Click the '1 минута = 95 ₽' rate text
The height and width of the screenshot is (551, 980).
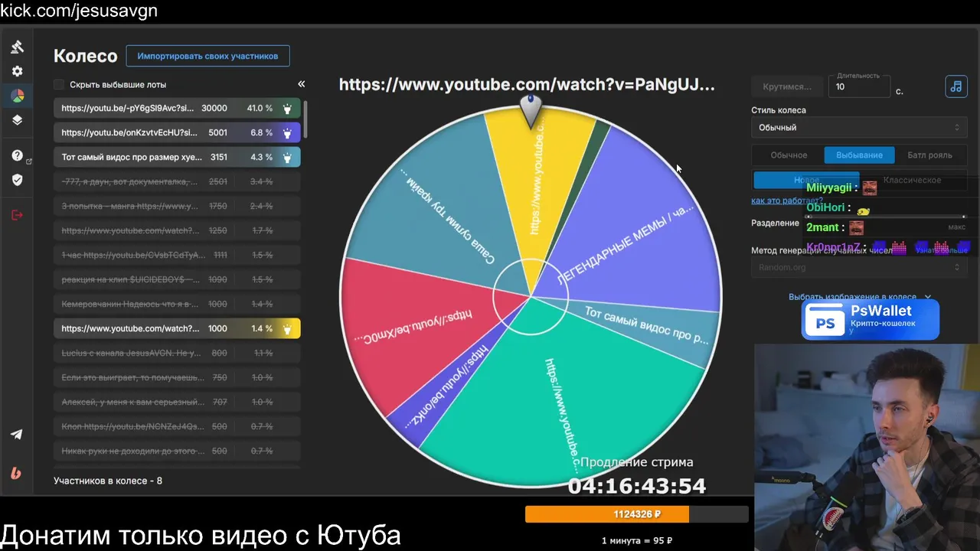click(x=637, y=541)
